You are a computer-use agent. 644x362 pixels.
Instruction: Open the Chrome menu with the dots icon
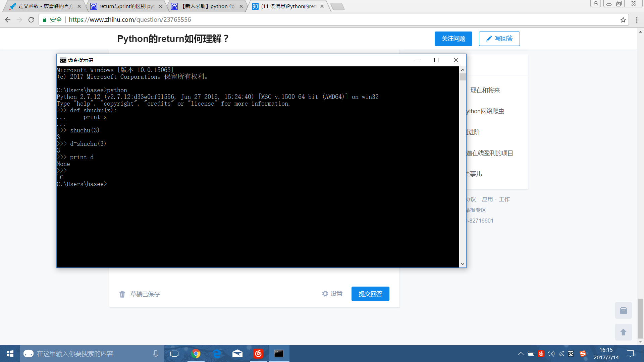click(637, 19)
